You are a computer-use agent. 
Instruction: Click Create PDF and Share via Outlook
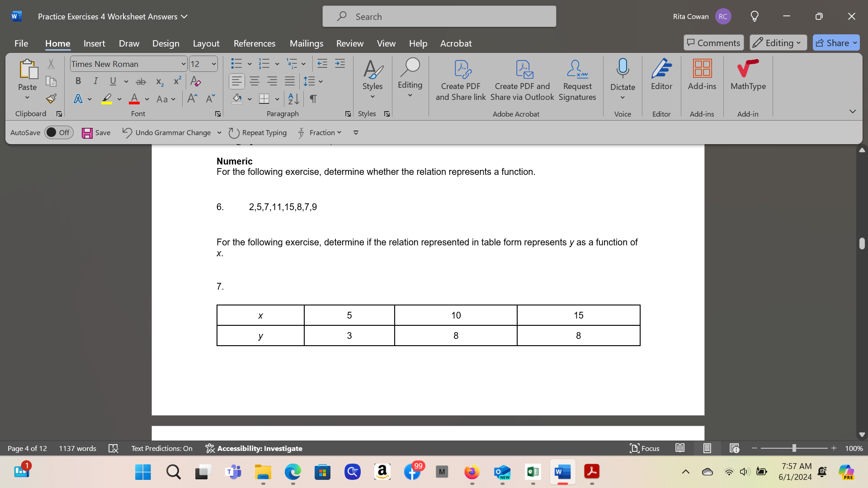522,80
